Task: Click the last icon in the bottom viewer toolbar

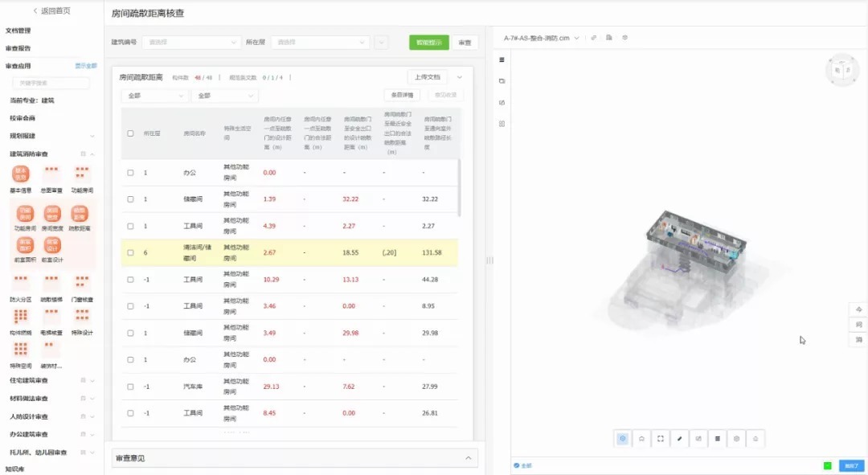Action: point(755,439)
